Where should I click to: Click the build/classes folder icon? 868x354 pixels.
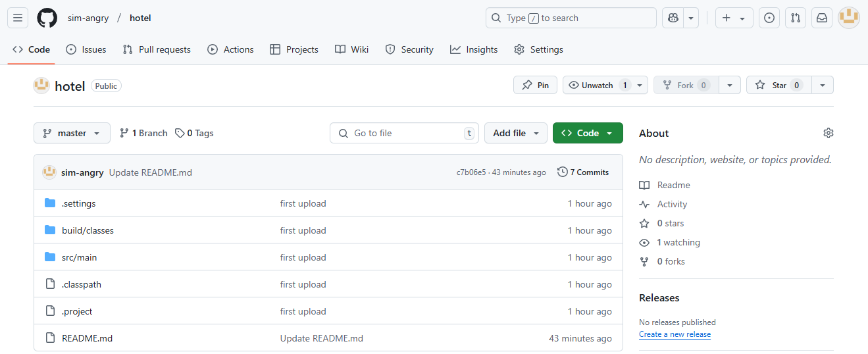[50, 230]
